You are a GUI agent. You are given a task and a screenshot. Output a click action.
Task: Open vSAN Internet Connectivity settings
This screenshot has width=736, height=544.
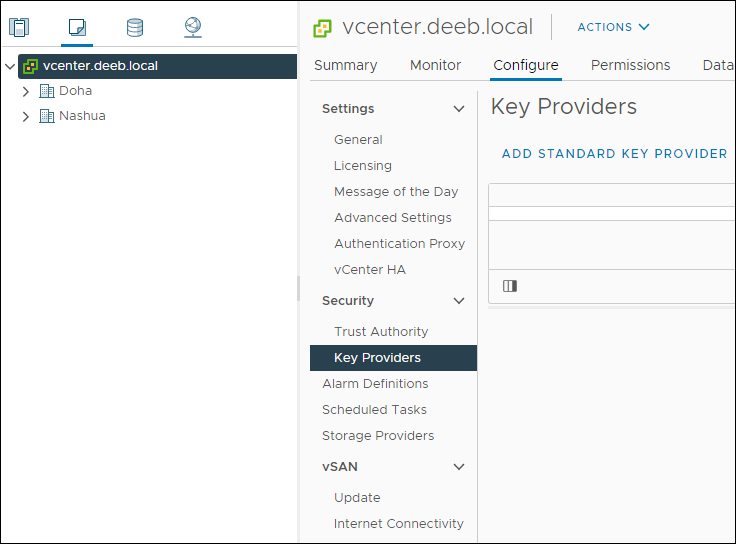pyautogui.click(x=399, y=524)
